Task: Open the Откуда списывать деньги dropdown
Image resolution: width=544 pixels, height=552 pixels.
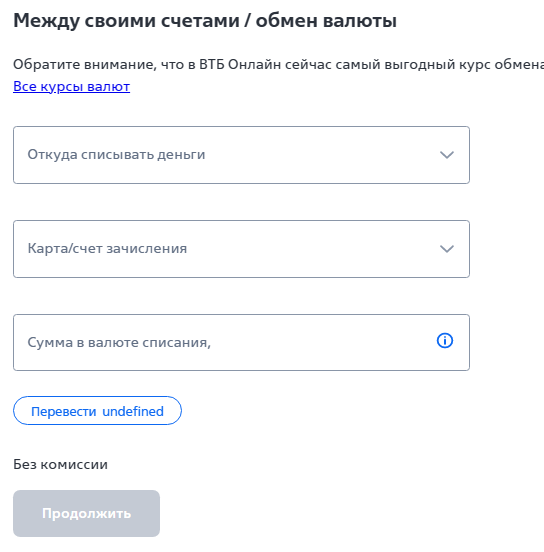Action: 241,155
